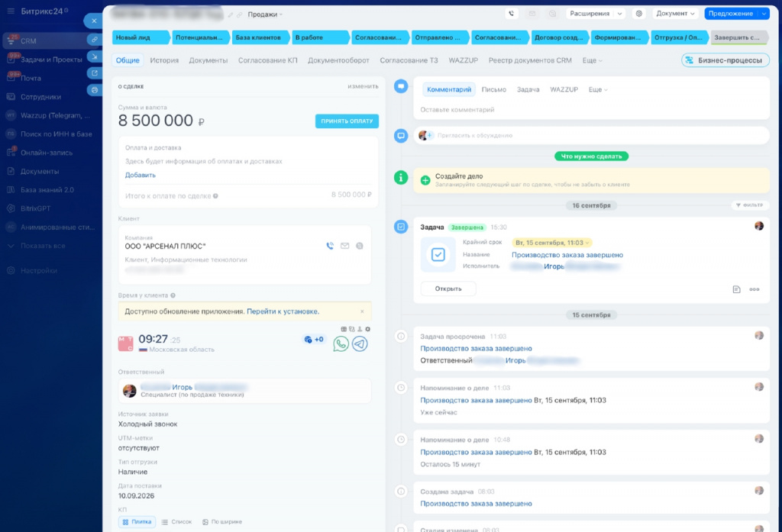Screen dimensions: 782x532
Task: Click the note icon on the task card
Action: coord(737,289)
